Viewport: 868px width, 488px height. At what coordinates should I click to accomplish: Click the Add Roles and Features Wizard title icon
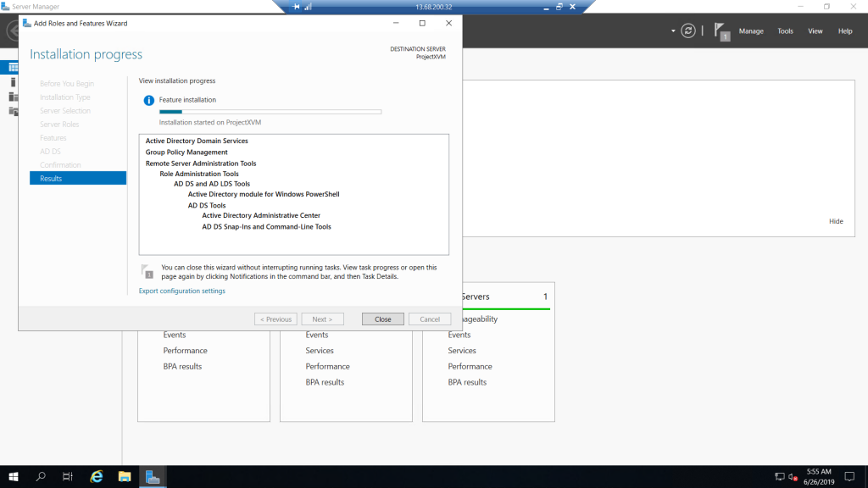[26, 23]
